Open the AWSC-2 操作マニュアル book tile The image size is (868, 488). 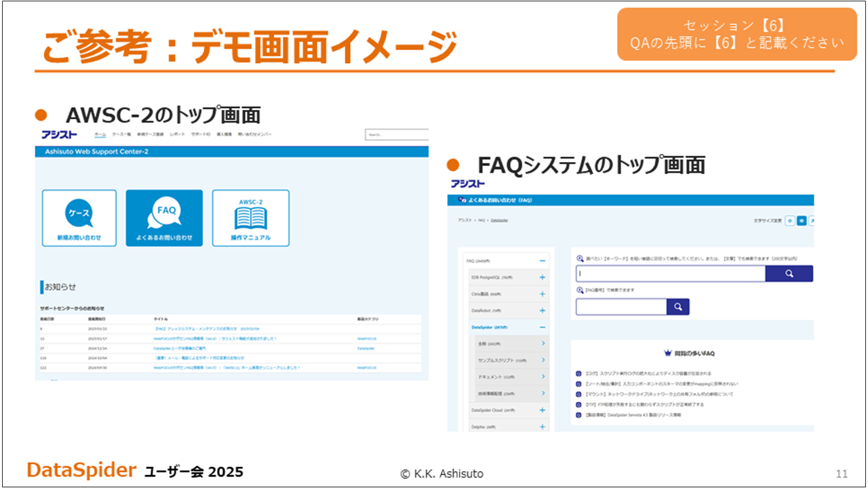(251, 218)
